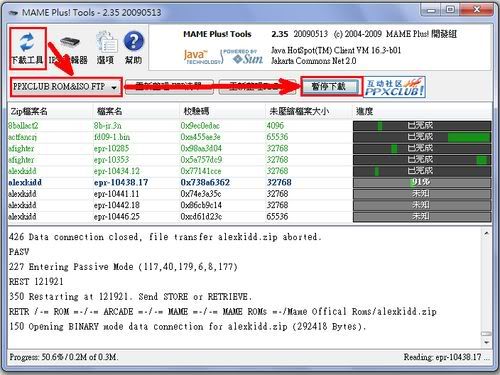The image size is (500, 375).
Task: Click log scrollbar up arrow
Action: [486, 234]
